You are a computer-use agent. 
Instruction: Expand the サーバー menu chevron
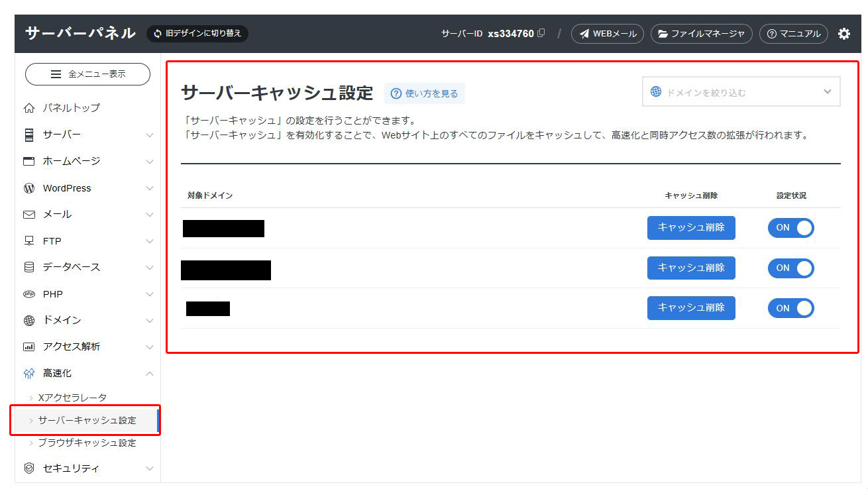(149, 135)
